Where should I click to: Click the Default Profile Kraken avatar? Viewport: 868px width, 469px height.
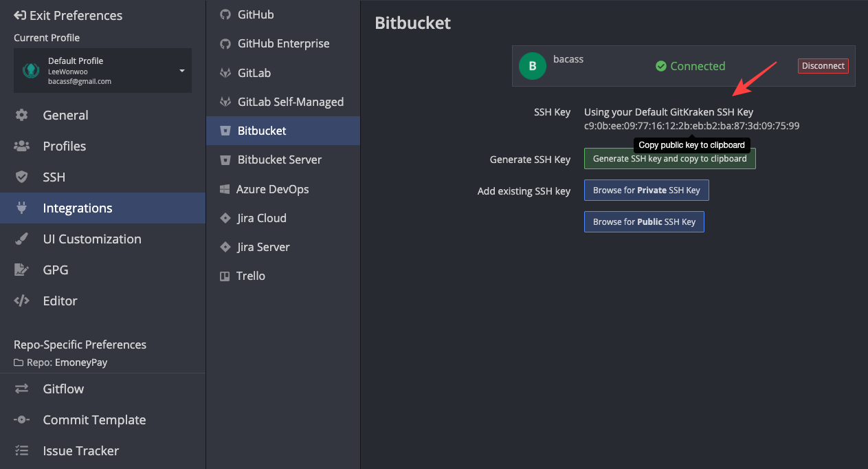coord(31,70)
